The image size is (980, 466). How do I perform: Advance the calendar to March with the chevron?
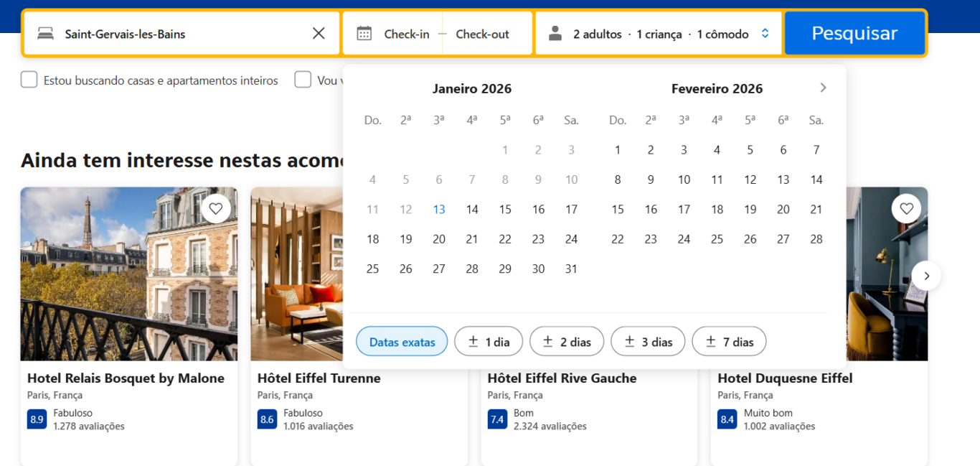pyautogui.click(x=822, y=87)
